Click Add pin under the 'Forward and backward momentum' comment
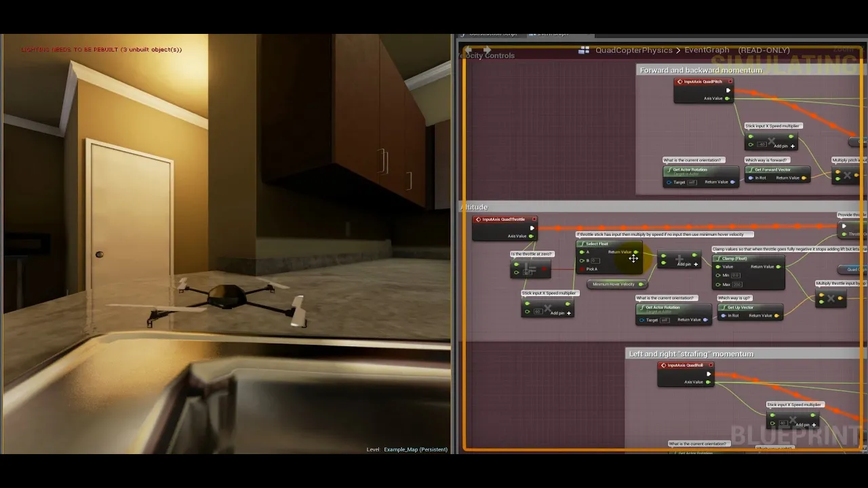 coord(785,146)
